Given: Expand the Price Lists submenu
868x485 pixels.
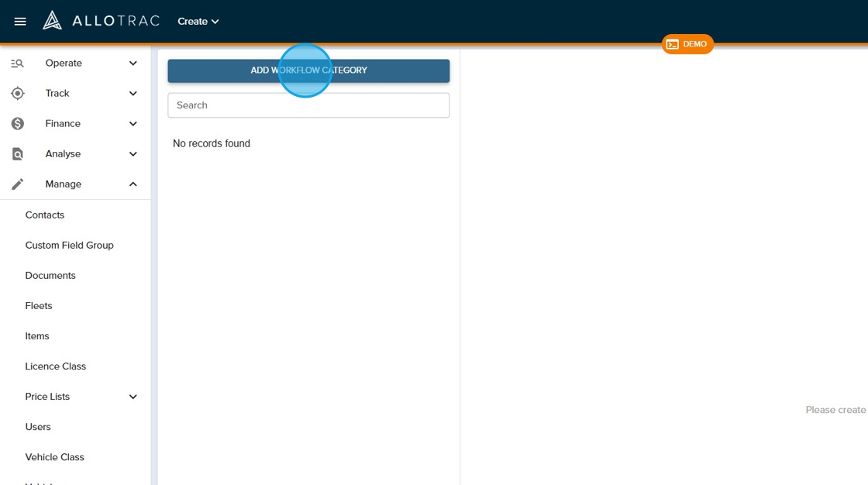Looking at the screenshot, I should [133, 397].
